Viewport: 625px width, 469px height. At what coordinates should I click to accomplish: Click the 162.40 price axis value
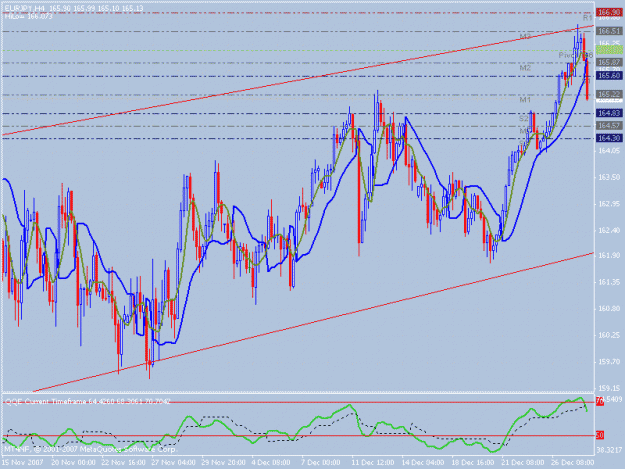[609, 230]
